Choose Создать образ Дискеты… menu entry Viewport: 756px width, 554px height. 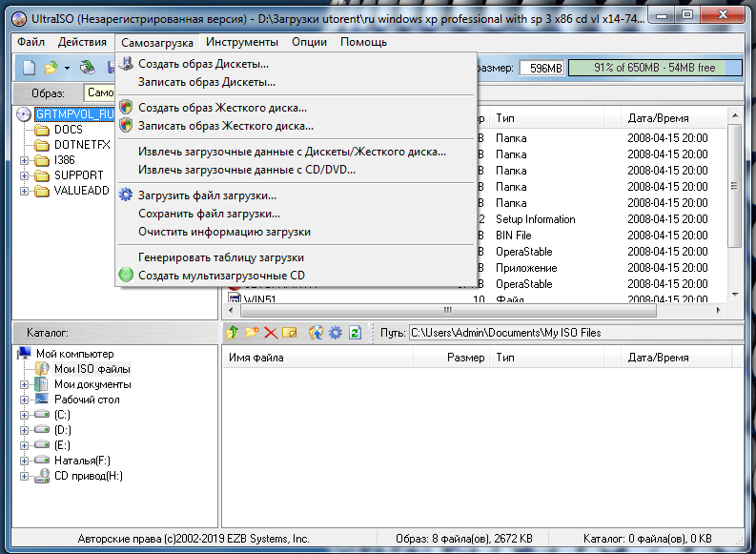[x=296, y=64]
